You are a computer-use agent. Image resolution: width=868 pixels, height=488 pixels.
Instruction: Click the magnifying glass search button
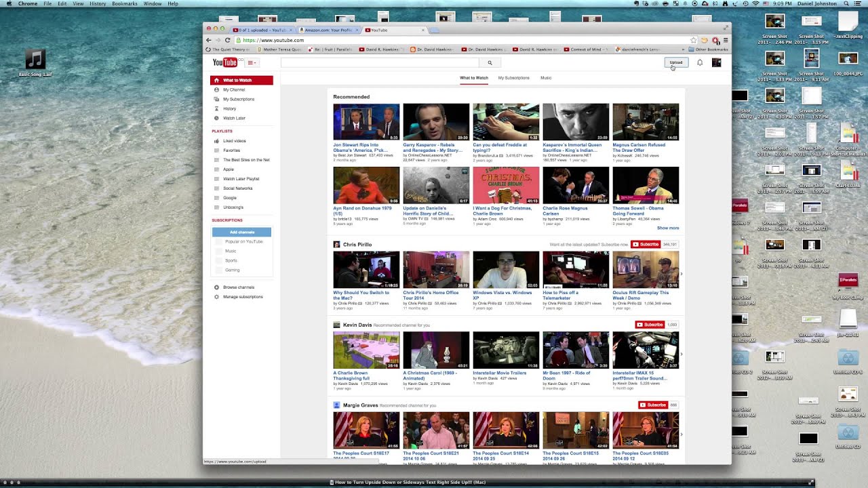490,62
